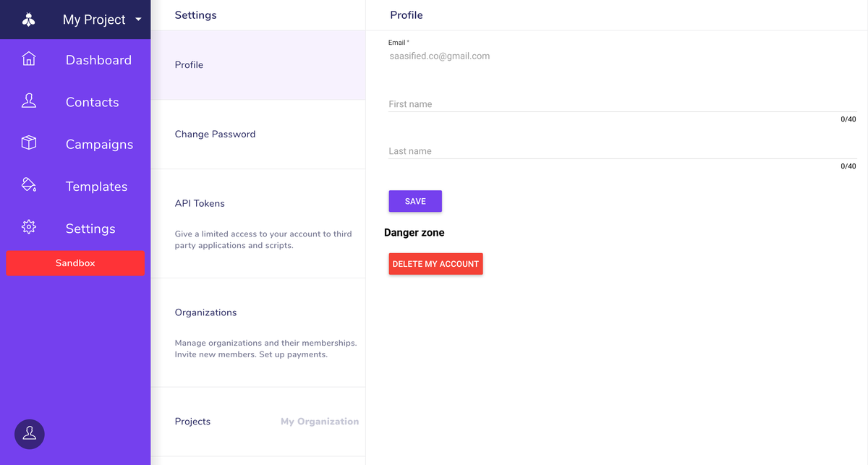Focus the Last name input field
868x465 pixels.
pos(622,151)
